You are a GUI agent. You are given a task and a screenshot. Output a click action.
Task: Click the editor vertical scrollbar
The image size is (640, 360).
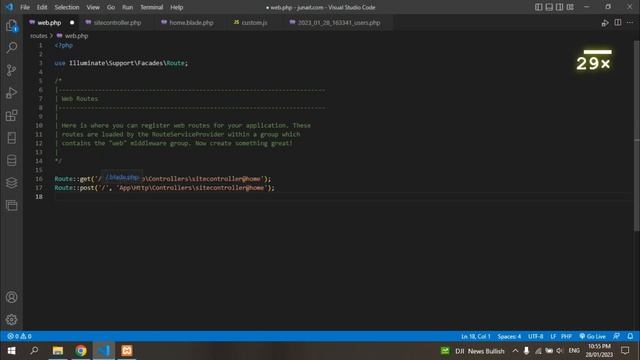tap(637, 136)
